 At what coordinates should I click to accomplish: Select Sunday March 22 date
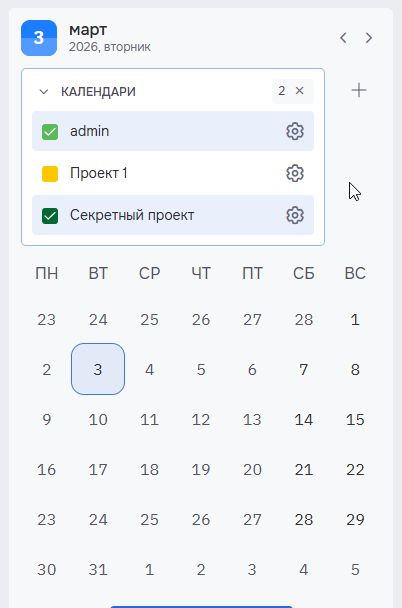355,470
